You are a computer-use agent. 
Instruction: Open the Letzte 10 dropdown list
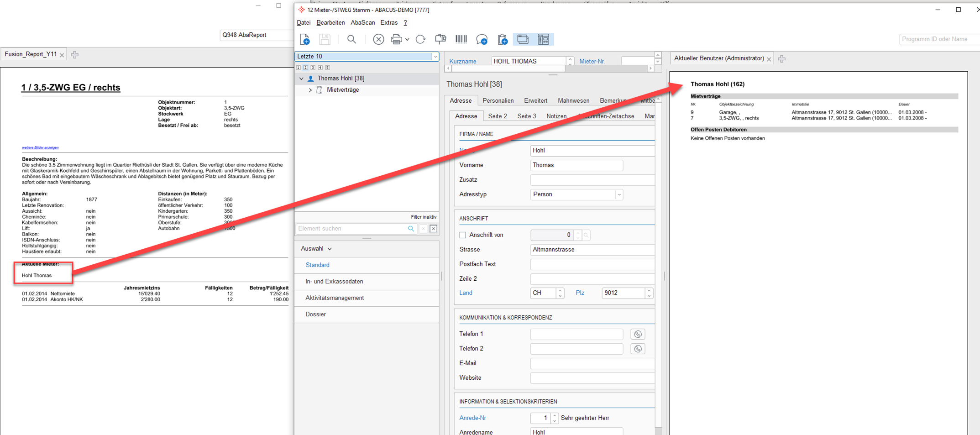pos(435,56)
